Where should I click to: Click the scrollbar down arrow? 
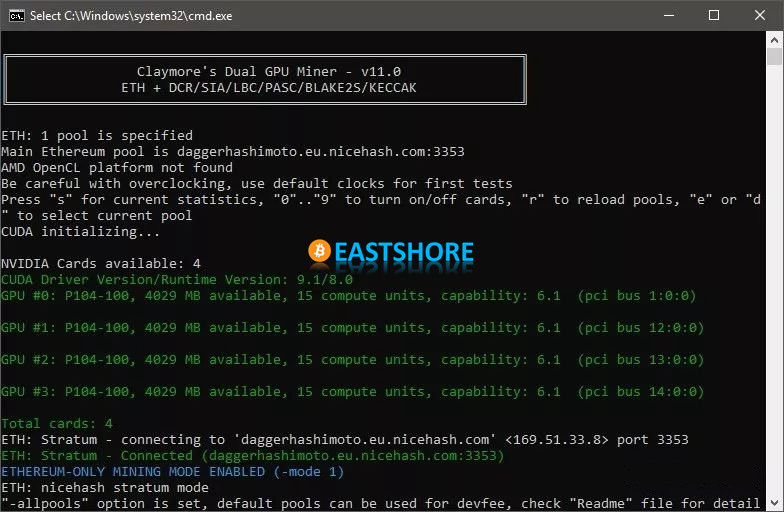tap(774, 502)
